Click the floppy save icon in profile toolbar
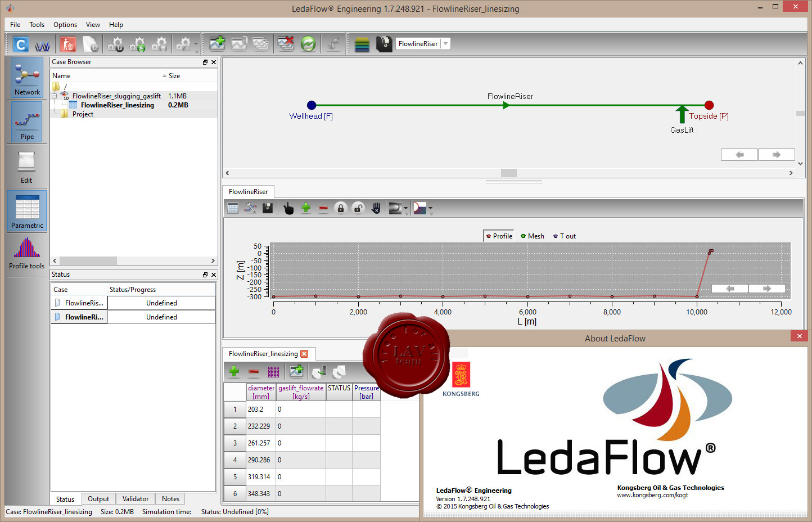 (x=268, y=208)
